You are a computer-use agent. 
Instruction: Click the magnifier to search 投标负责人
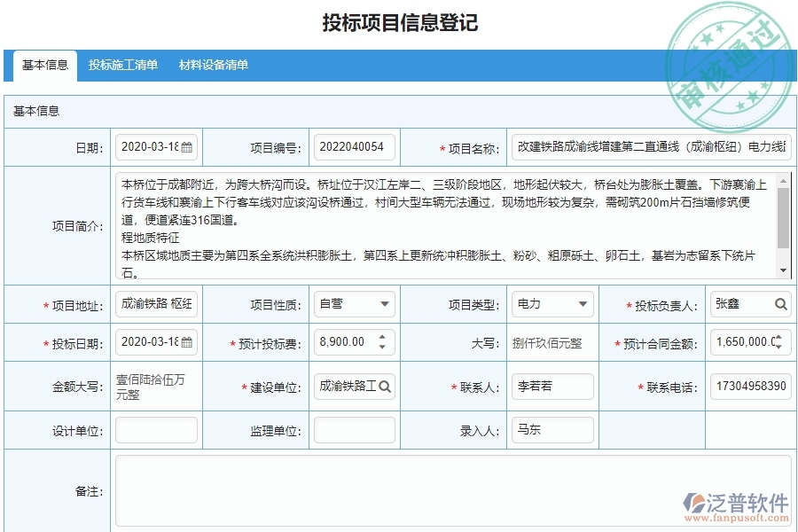point(783,304)
